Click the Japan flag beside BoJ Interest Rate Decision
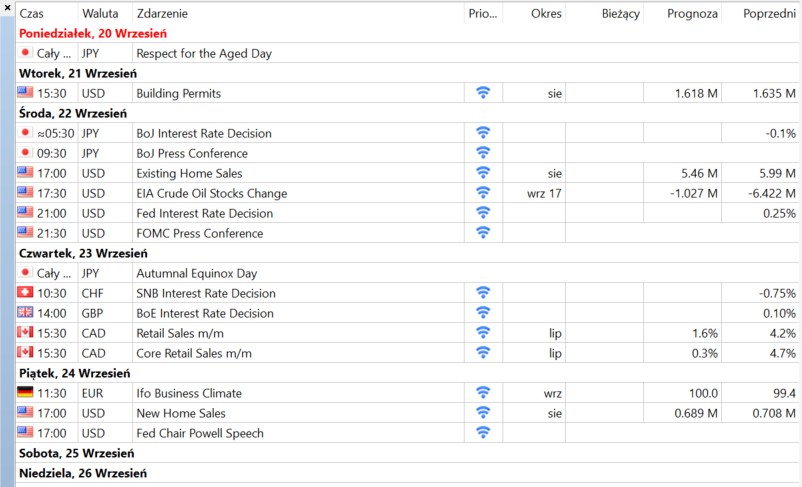 coord(25,132)
